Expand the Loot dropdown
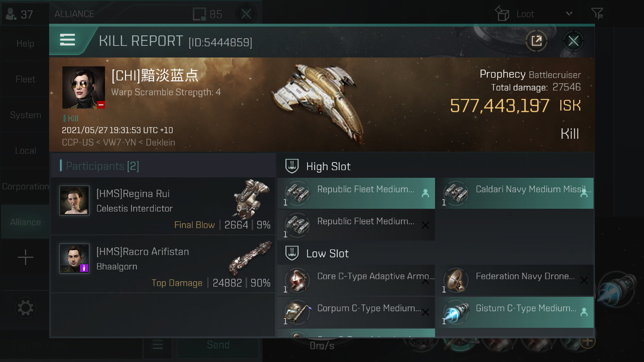The height and width of the screenshot is (362, 644). [569, 14]
